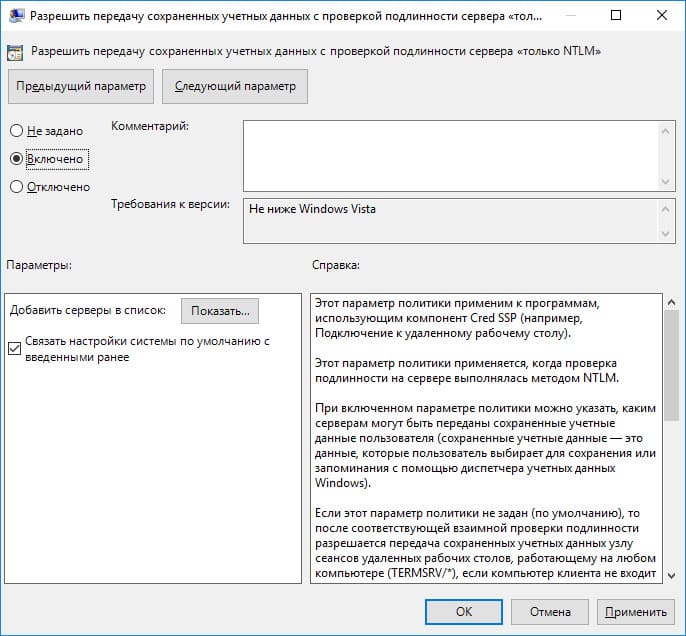Image resolution: width=686 pixels, height=636 pixels.
Task: Confirm with the OK button
Action: tap(463, 611)
